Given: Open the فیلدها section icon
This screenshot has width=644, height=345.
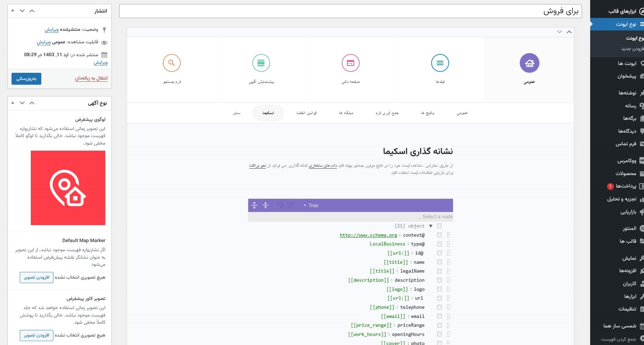Looking at the screenshot, I should 440,63.
